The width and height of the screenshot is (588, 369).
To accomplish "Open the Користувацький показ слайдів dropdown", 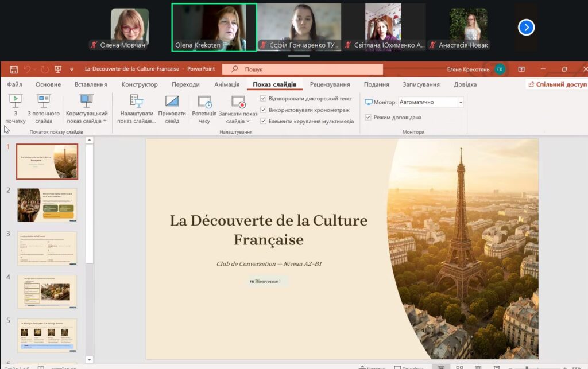I will click(105, 121).
